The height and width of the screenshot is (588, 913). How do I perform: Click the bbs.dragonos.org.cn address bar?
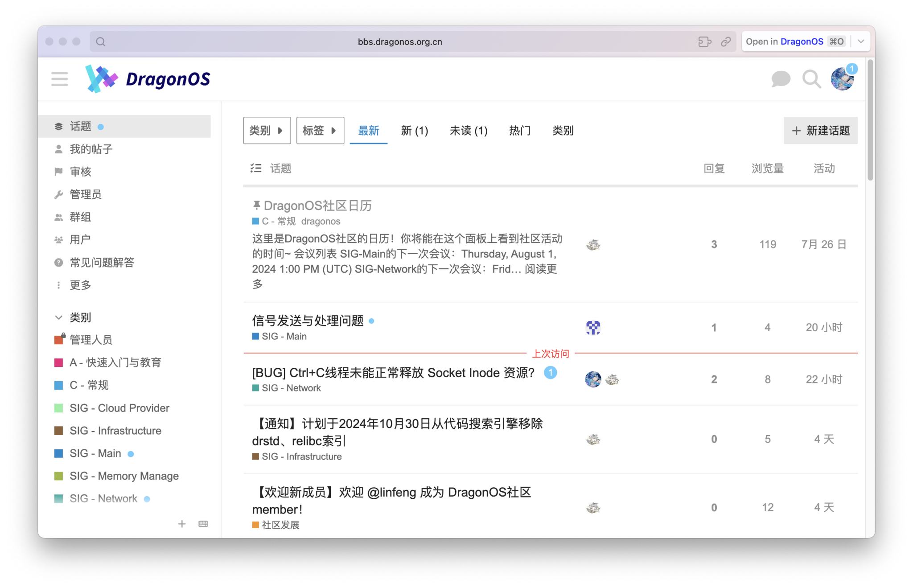[400, 41]
